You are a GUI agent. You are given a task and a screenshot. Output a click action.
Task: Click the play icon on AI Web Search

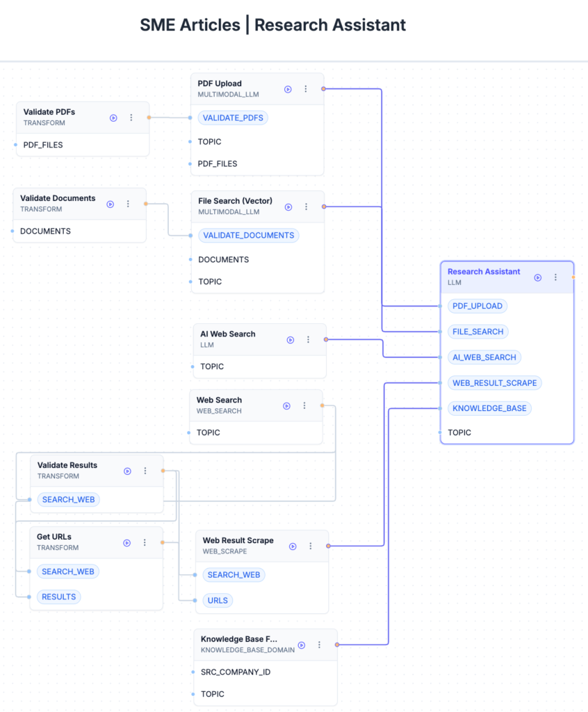[290, 340]
